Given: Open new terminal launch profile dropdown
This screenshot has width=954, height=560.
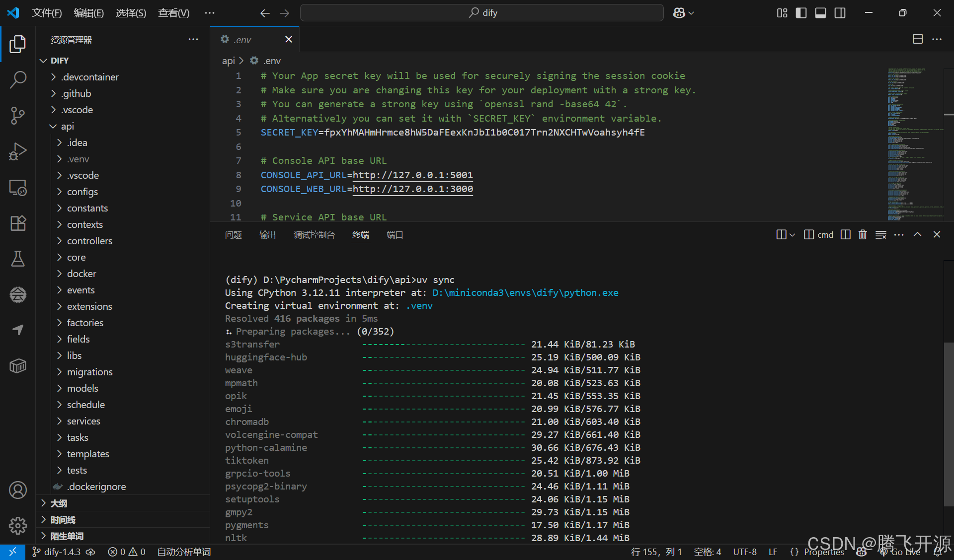Looking at the screenshot, I should pos(793,235).
